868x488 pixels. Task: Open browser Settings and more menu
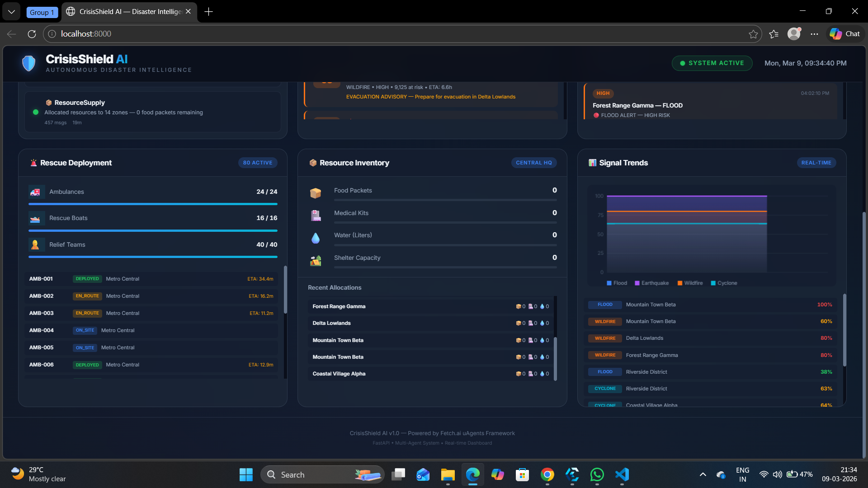814,34
